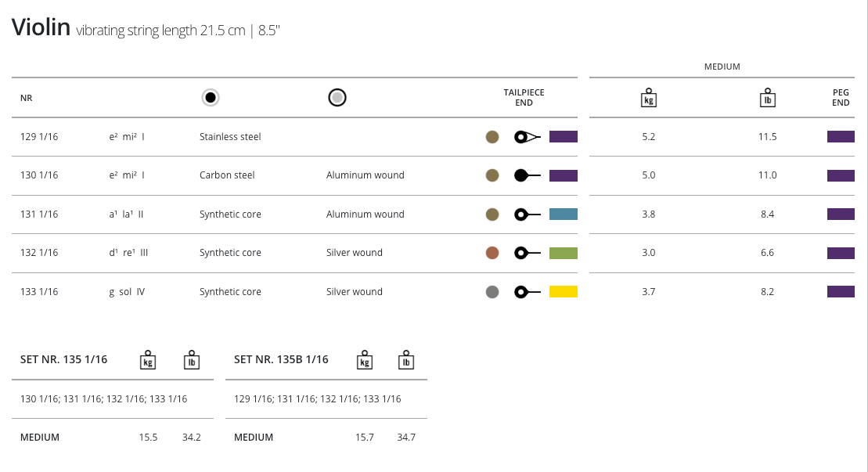Click the brown-red dot in row 132 1/16
Screen dimensions: 868x472
coord(492,253)
